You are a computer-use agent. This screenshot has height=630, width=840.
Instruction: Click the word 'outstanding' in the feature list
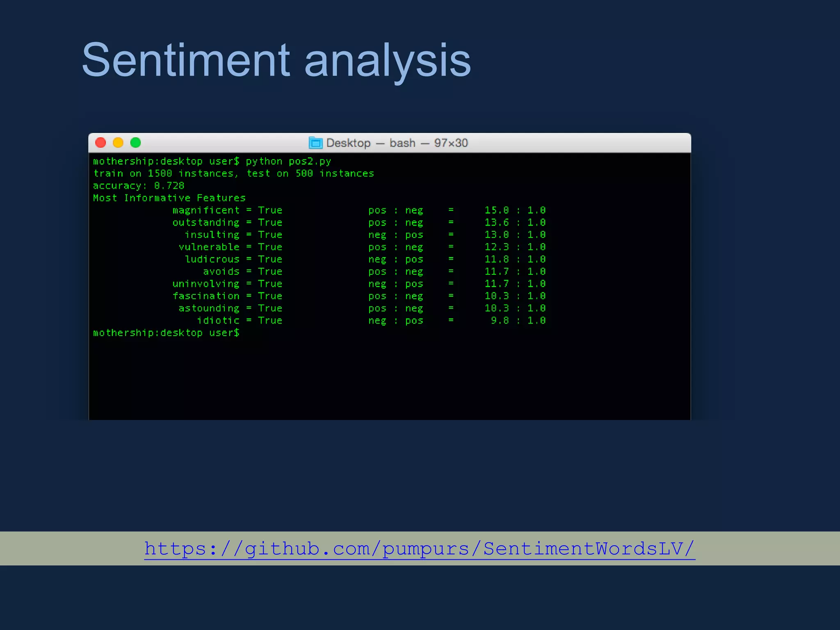click(x=206, y=223)
